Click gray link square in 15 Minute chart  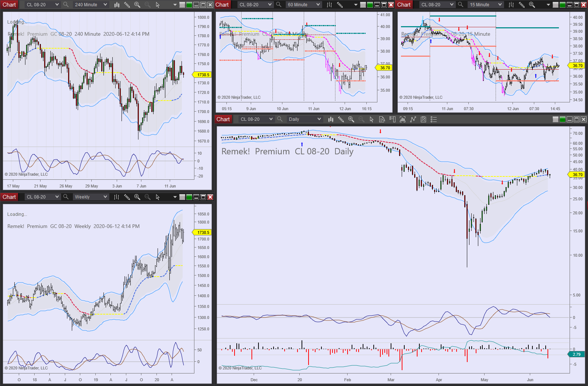pos(556,5)
